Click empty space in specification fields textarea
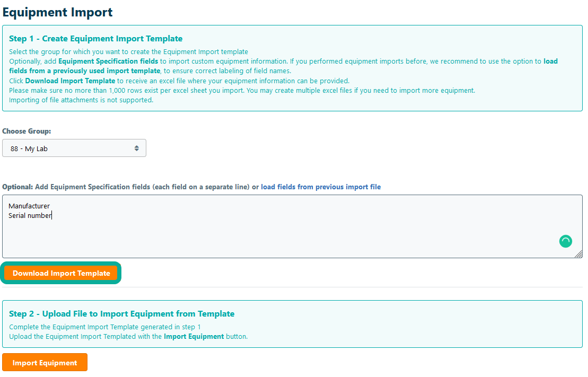Screen dimensions: 588x377 click(x=265, y=236)
